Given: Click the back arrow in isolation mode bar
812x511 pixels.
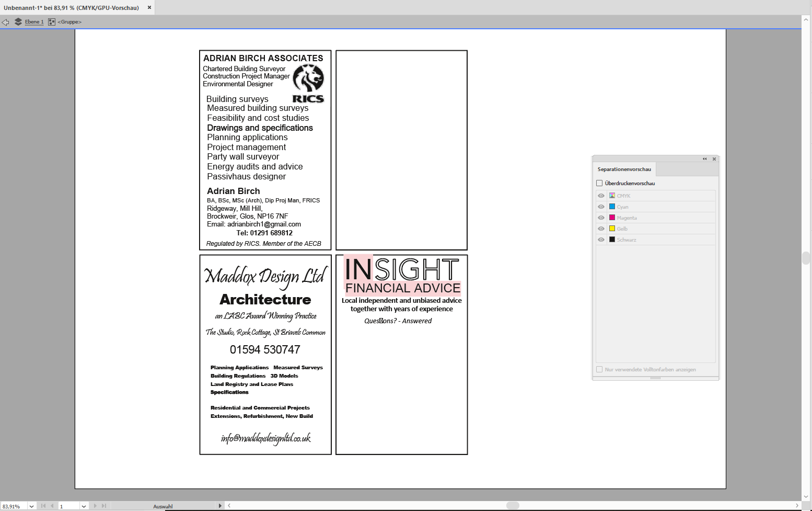Looking at the screenshot, I should click(5, 22).
